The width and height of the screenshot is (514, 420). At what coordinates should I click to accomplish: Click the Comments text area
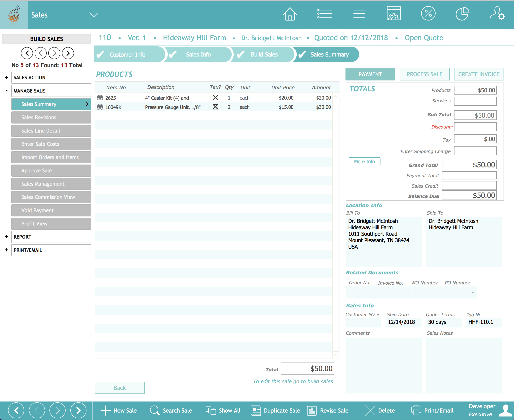click(384, 365)
